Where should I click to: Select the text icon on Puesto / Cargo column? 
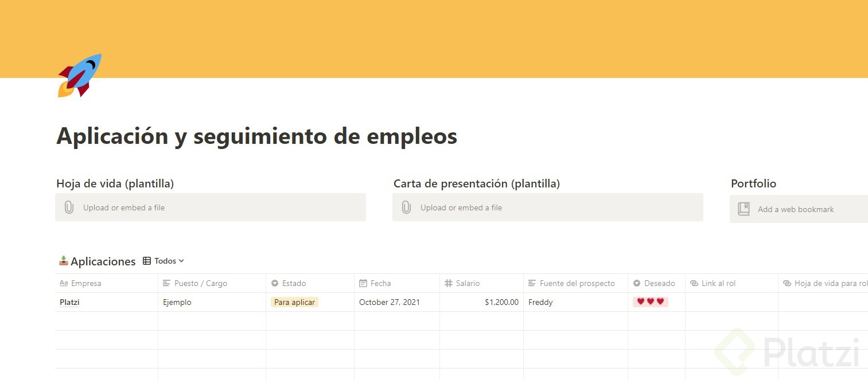click(166, 283)
